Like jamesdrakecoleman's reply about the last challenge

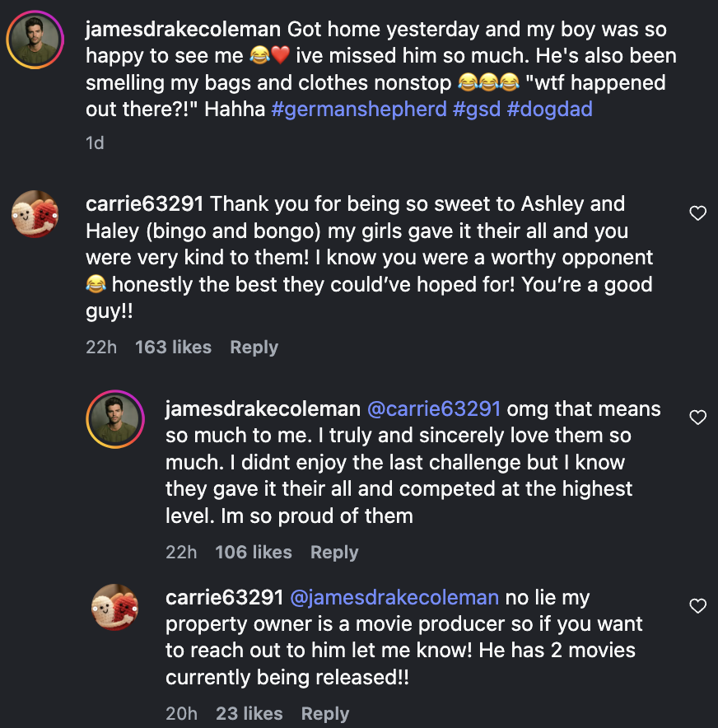click(x=697, y=418)
